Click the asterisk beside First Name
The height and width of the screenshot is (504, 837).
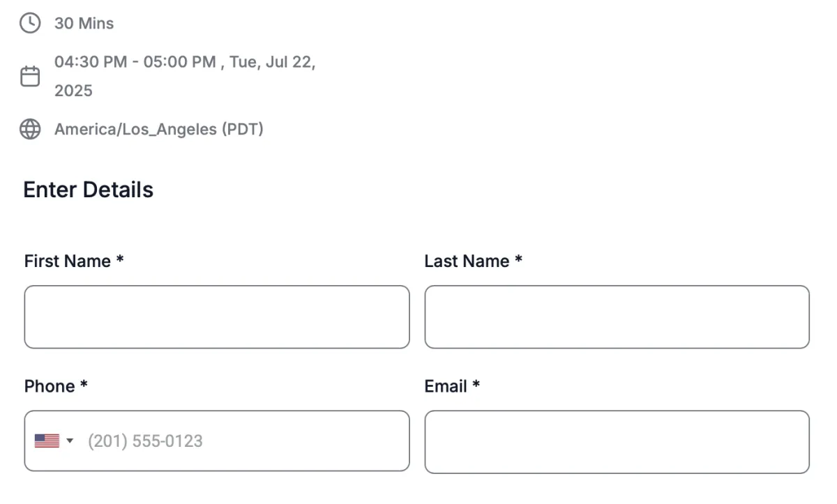coord(120,260)
